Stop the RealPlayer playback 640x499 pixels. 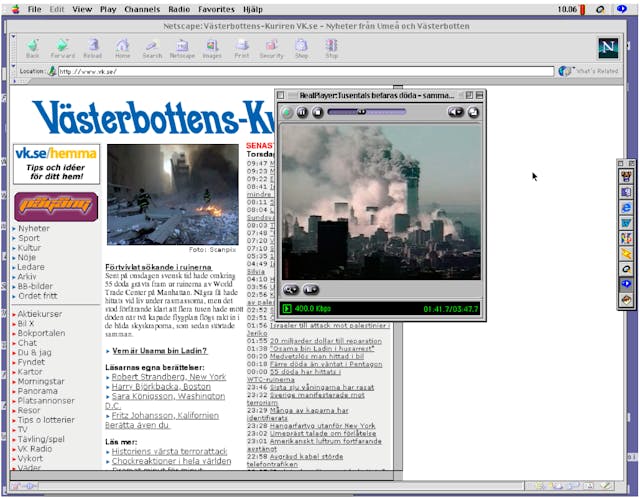click(318, 112)
